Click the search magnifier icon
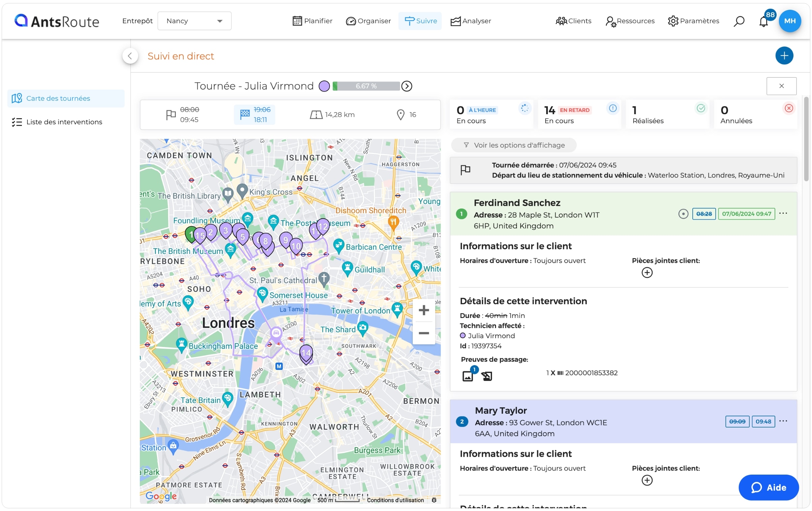Viewport: 812px width, 511px height. pos(739,21)
